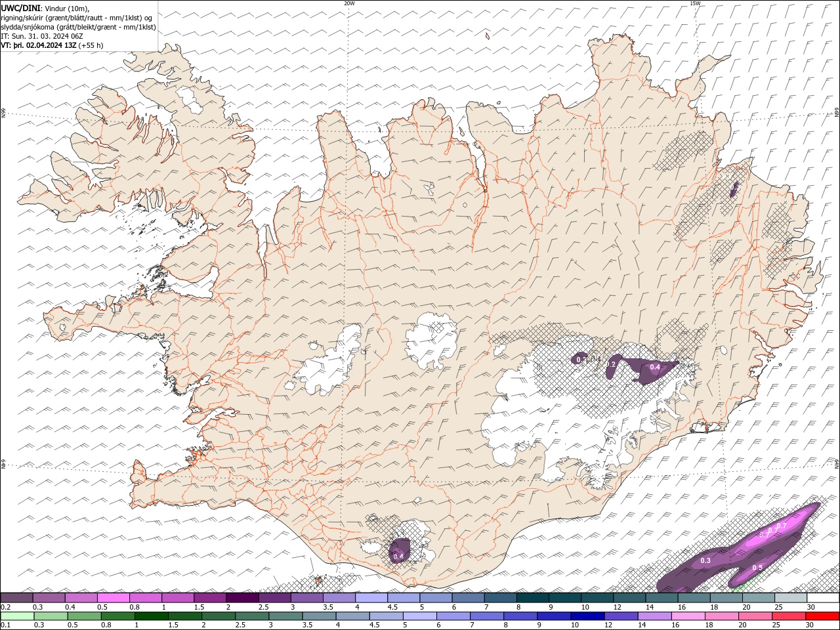Click the dark mauve 0.2 swatch in top legend row

[x=17, y=598]
